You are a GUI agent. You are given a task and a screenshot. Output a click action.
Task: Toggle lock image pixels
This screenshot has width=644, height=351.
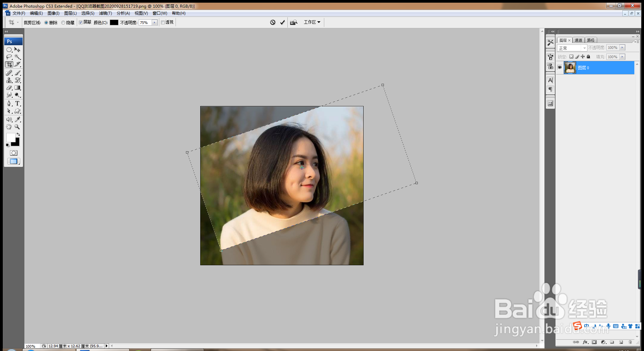tap(577, 57)
